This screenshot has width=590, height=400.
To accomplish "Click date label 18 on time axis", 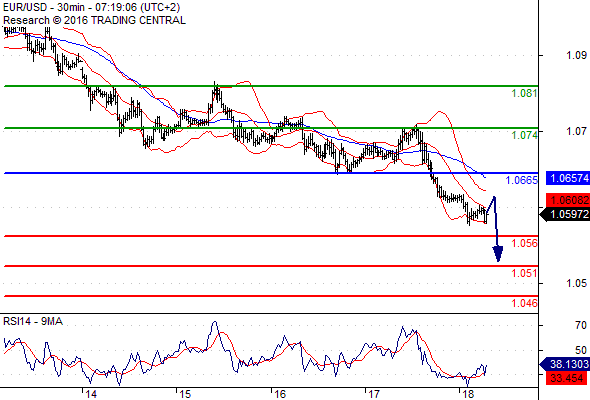I will click(x=468, y=394).
